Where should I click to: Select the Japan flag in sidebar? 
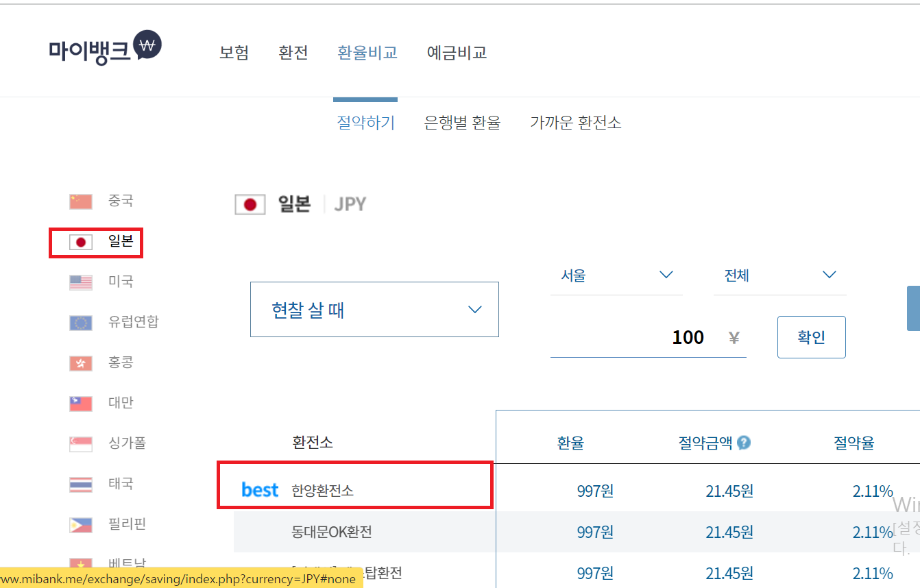[x=81, y=242]
